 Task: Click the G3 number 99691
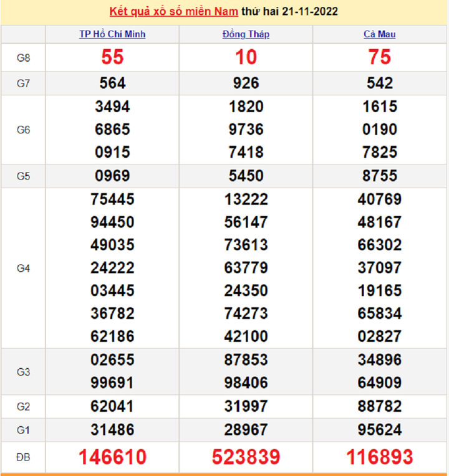click(112, 383)
